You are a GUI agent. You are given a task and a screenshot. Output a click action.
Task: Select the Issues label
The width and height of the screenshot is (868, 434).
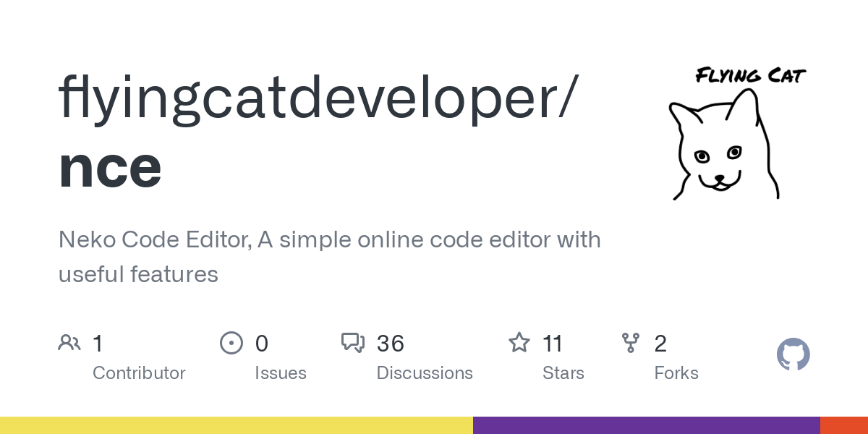[281, 373]
